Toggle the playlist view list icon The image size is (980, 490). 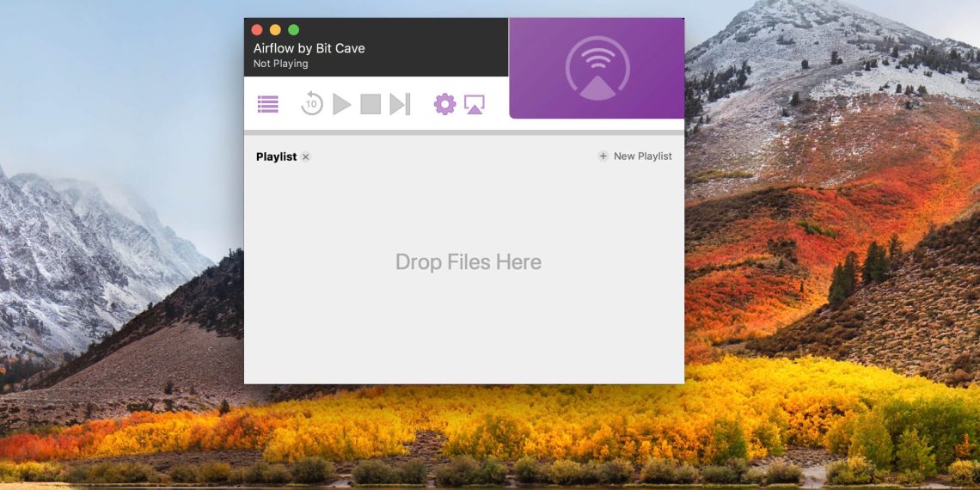268,105
